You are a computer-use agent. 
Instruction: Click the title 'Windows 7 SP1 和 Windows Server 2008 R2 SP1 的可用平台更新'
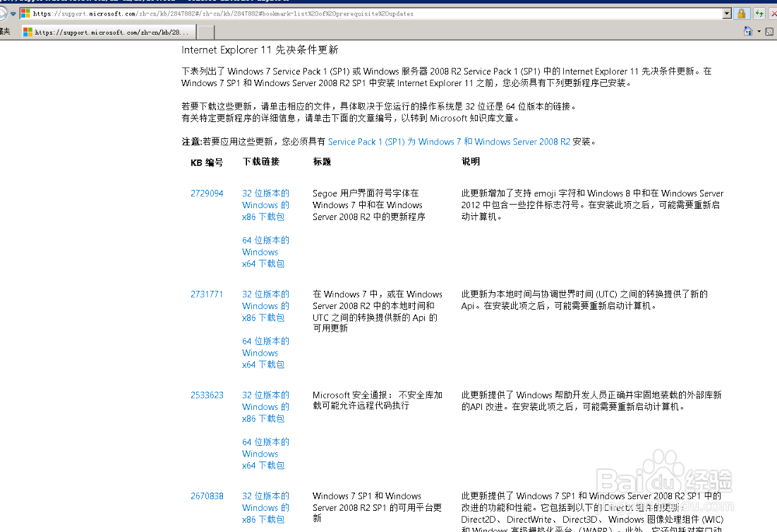click(377, 507)
